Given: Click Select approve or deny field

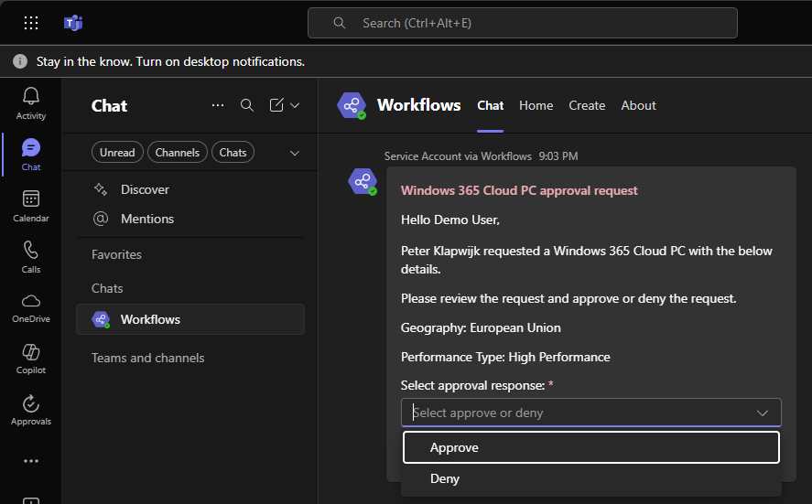Looking at the screenshot, I should coord(590,413).
